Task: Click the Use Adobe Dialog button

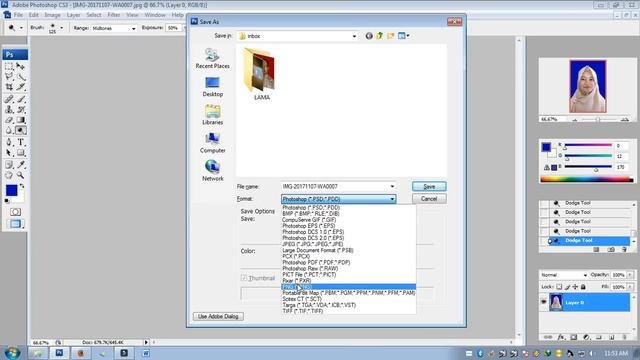Action: tap(218, 316)
